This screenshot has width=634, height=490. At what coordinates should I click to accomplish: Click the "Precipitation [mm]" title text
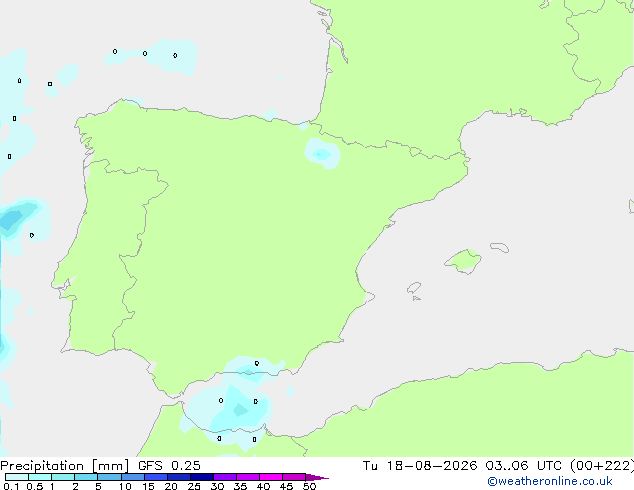65,466
